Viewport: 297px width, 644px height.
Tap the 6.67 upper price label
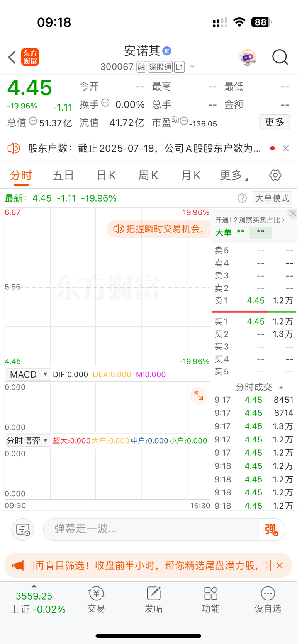[x=12, y=212]
